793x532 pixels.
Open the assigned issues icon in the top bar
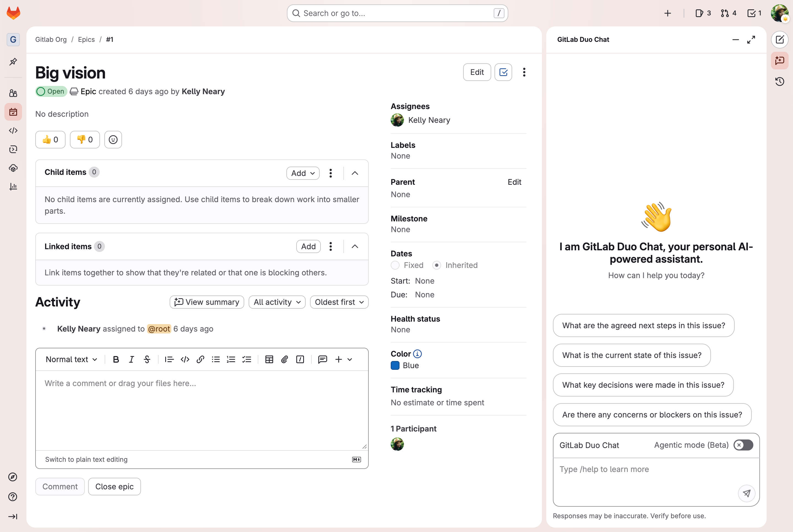coord(700,13)
